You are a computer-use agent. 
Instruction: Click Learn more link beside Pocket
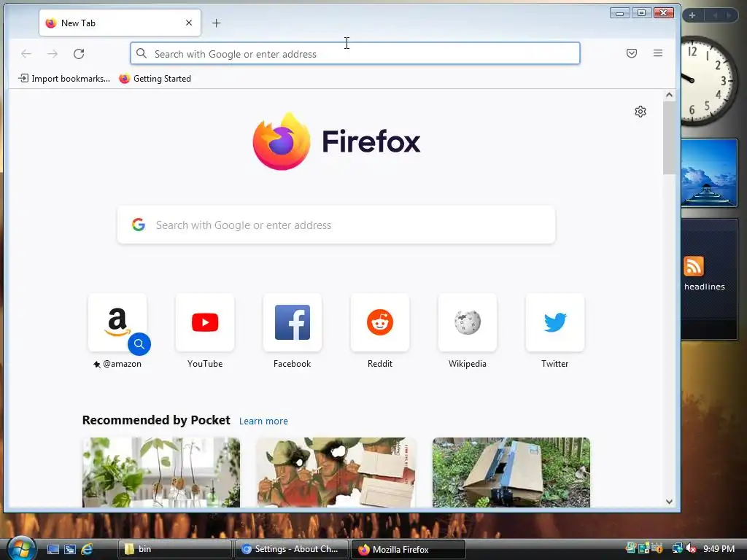pos(263,421)
